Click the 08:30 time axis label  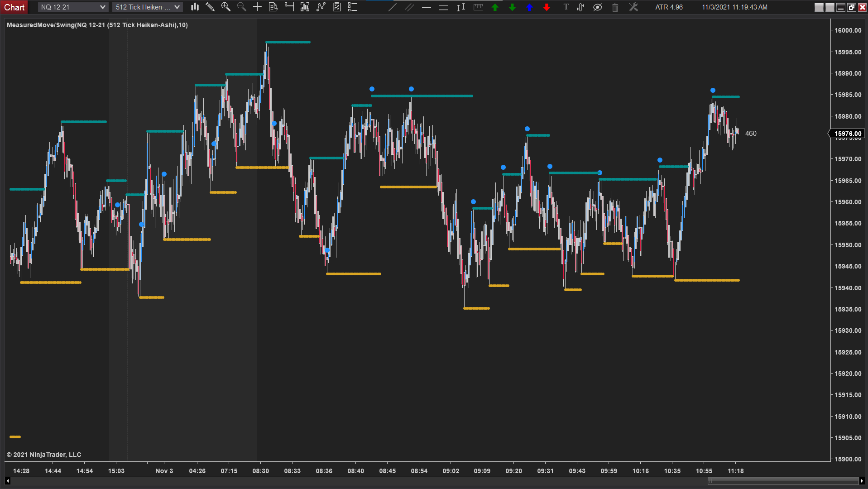pyautogui.click(x=261, y=471)
